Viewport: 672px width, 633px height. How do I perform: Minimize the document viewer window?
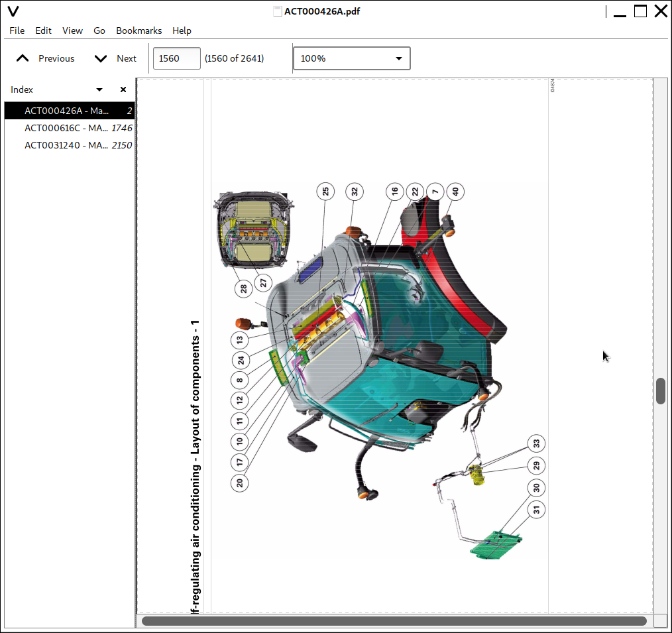(x=620, y=11)
